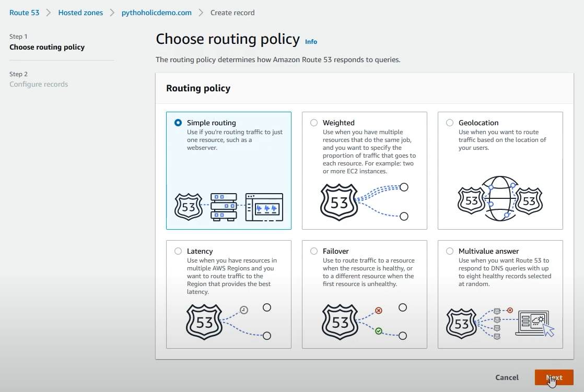Click the Multivalue answer diagram icon

(x=500, y=323)
